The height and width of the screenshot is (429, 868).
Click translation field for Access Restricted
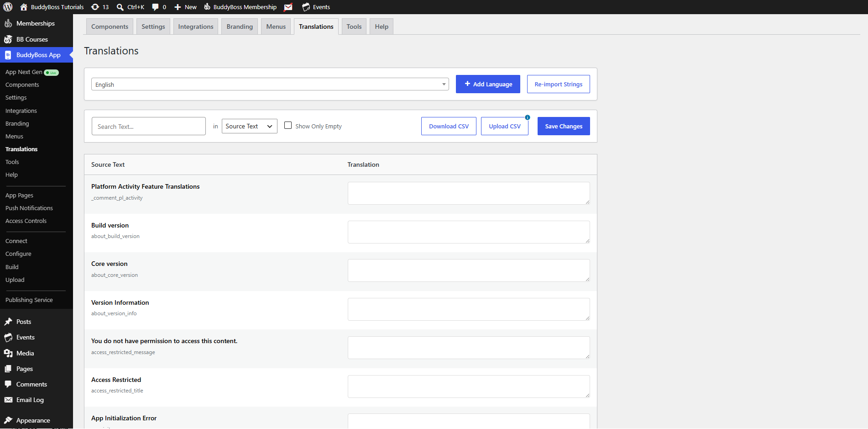469,387
